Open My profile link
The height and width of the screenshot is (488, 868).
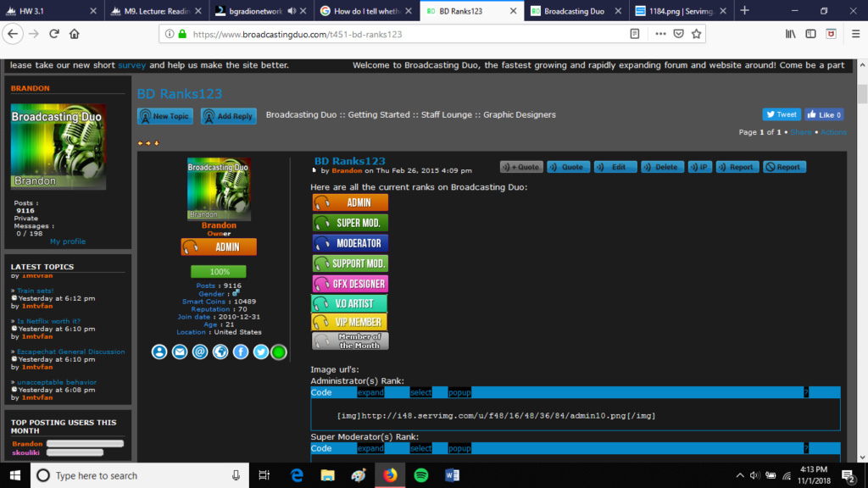[68, 241]
